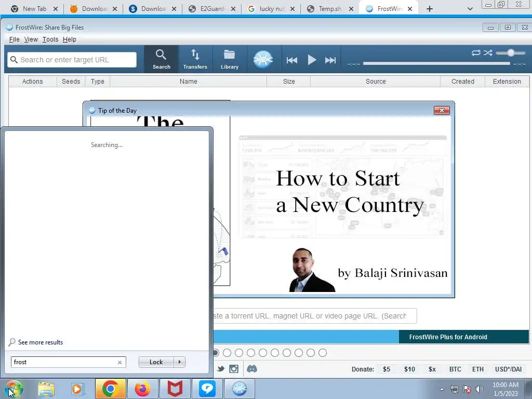Click the magnifier icon in FrostWire search box
Screen dimensions: 532x399
click(x=14, y=60)
